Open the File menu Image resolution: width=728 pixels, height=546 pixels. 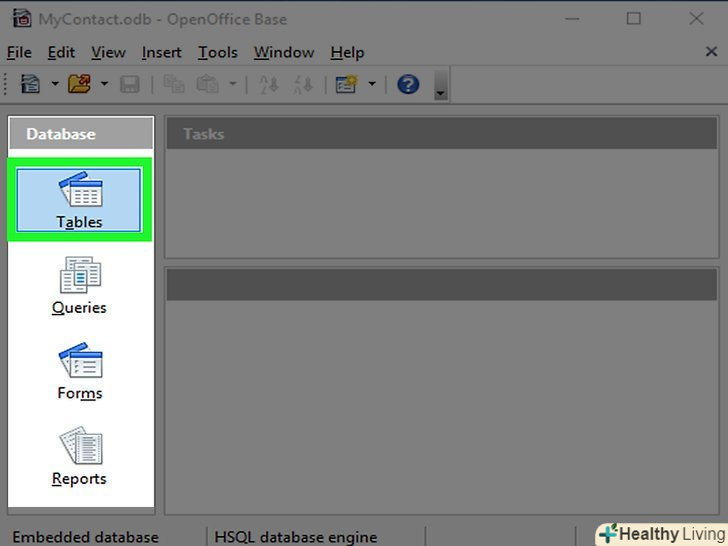click(19, 52)
